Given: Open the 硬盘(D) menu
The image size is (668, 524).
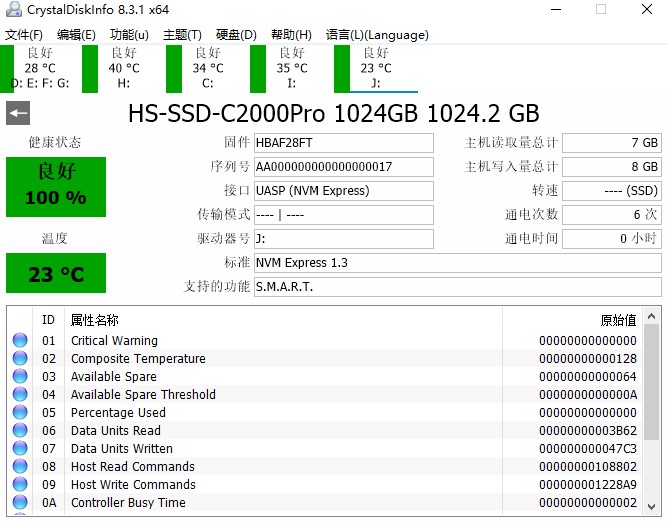Looking at the screenshot, I should tap(236, 35).
